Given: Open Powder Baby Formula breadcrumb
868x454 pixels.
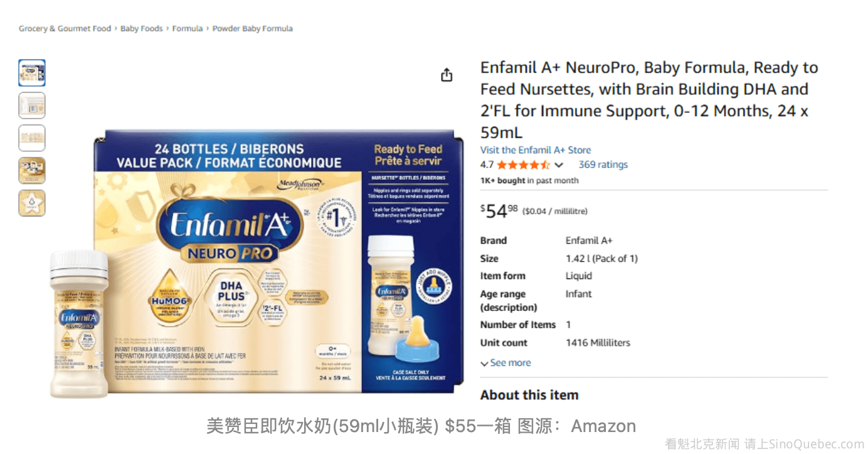Looking at the screenshot, I should tap(253, 28).
